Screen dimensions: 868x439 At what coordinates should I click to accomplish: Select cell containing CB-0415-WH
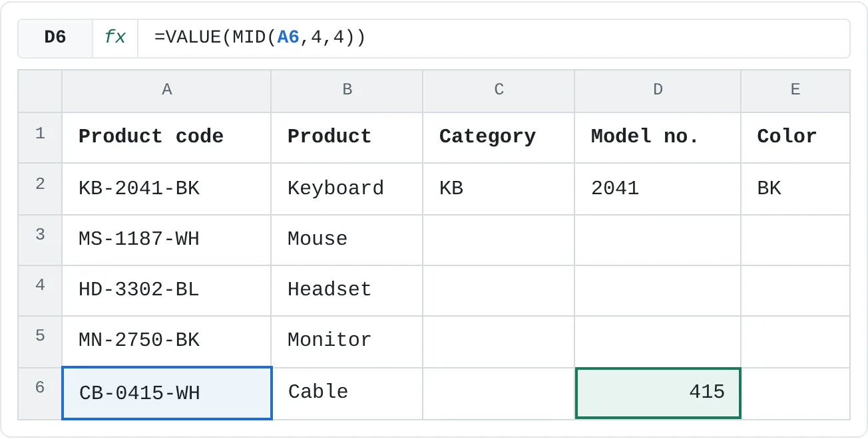pos(166,393)
